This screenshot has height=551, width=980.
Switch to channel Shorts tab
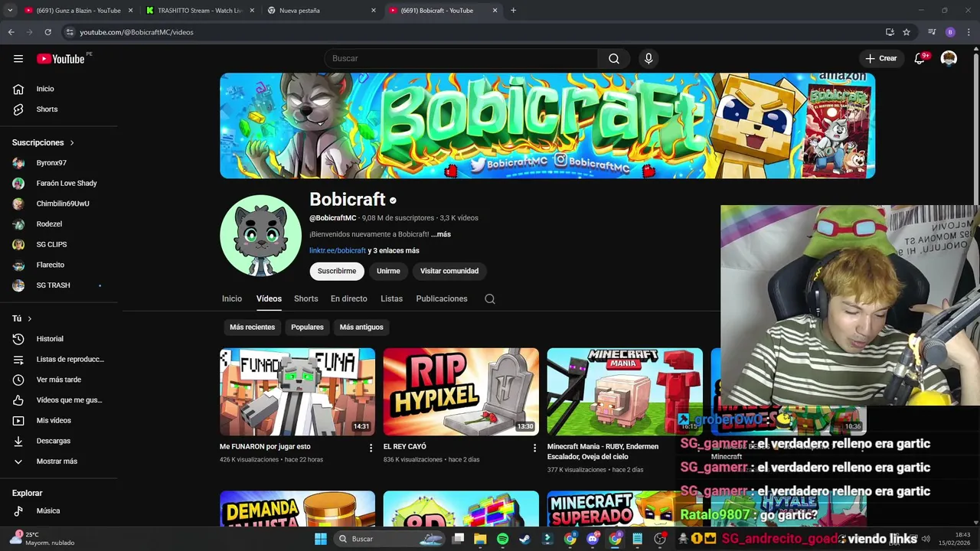click(306, 299)
